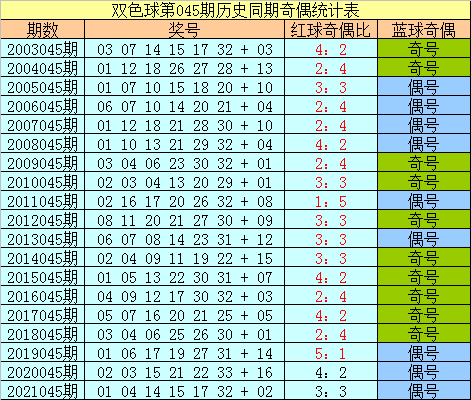
Task: Click numbers 01 10 13 21 29 32 + 04
Action: click(185, 144)
